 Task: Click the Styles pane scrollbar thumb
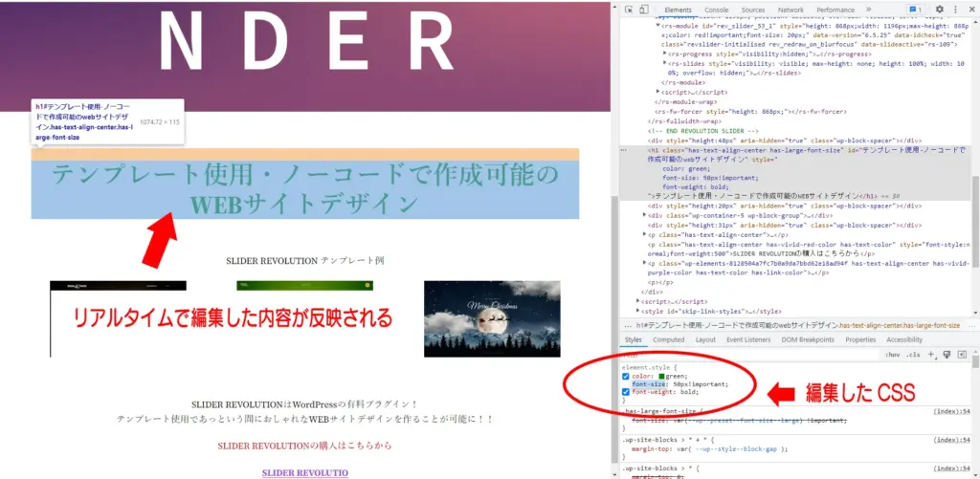pos(975,363)
